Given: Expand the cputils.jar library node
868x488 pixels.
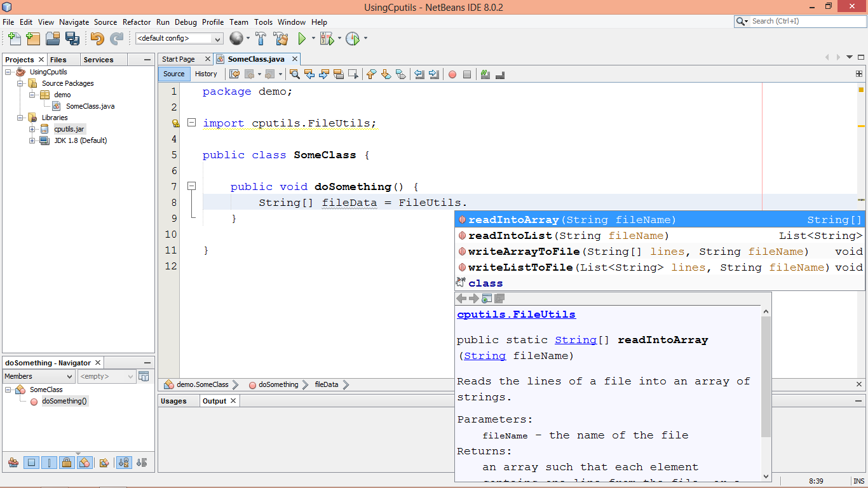Looking at the screenshot, I should [x=32, y=129].
